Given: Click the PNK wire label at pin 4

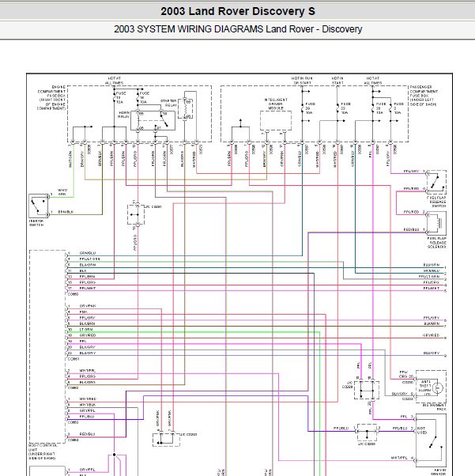Looking at the screenshot, I should click(83, 312).
